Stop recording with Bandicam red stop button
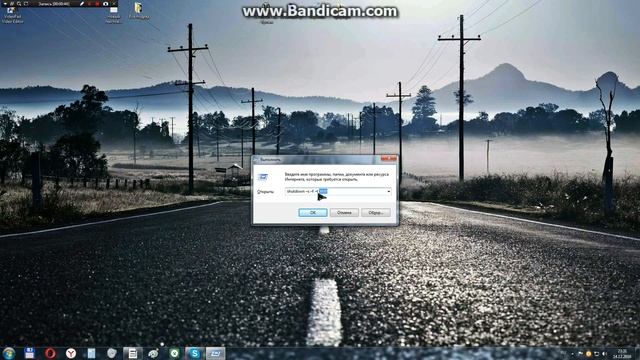 (97, 4)
